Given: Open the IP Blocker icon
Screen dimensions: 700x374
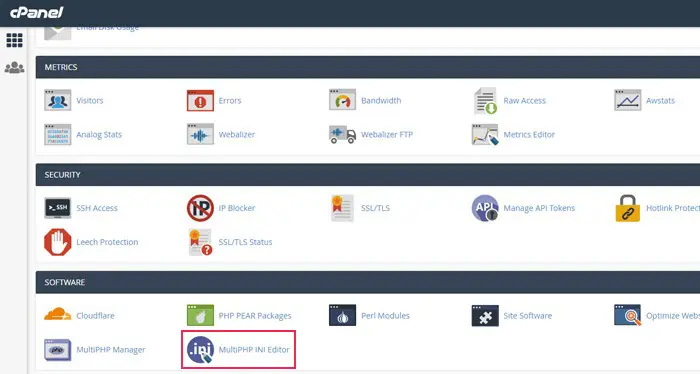Looking at the screenshot, I should [x=200, y=208].
